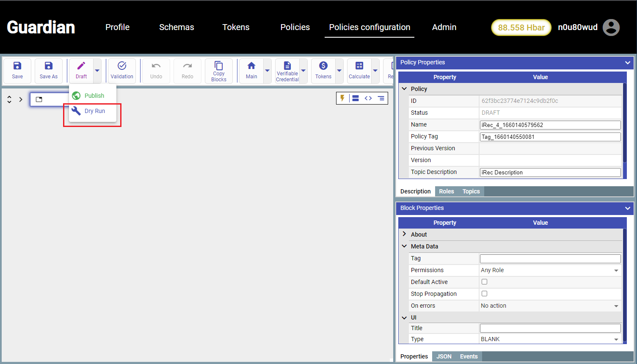Click the up-down collapse arrows beside the block
Viewport: 637px width, 364px height.
9,99
